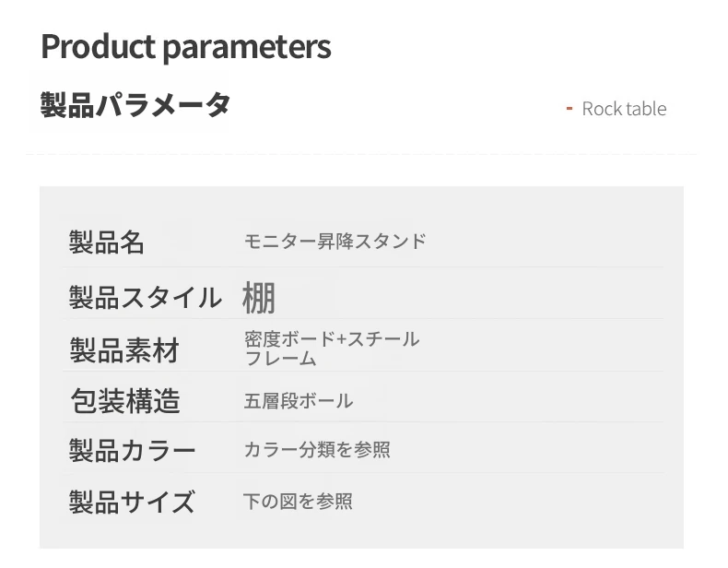Image resolution: width=728 pixels, height=568 pixels.
Task: Click the "Rock table" label
Action: (x=624, y=109)
